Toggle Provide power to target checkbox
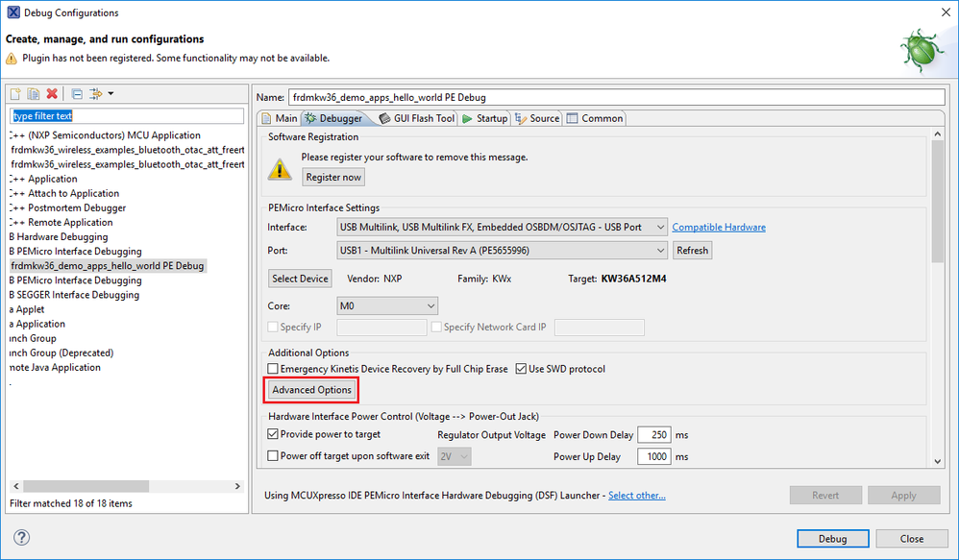The image size is (959, 560). (x=273, y=434)
